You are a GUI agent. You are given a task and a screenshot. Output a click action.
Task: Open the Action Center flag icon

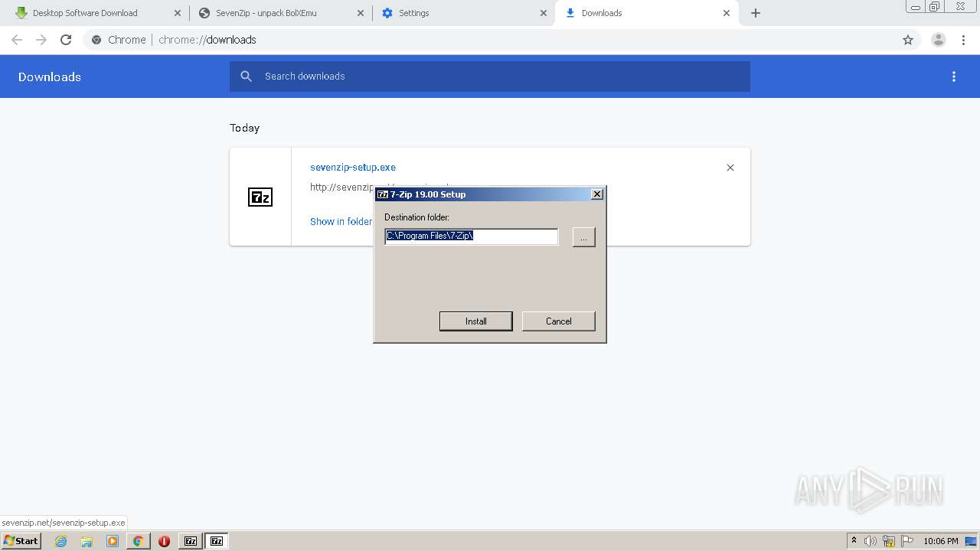tap(907, 541)
